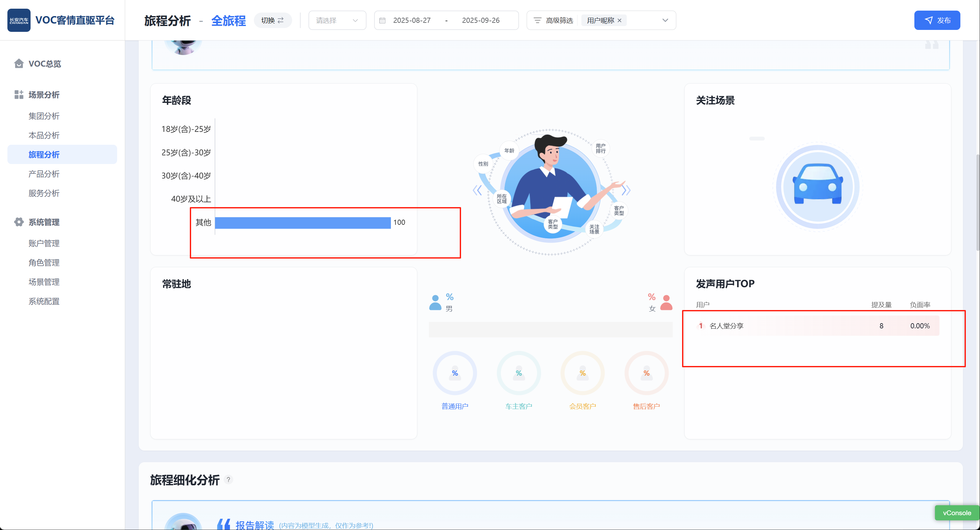Remove the 用户昵称 filter tag

point(619,21)
